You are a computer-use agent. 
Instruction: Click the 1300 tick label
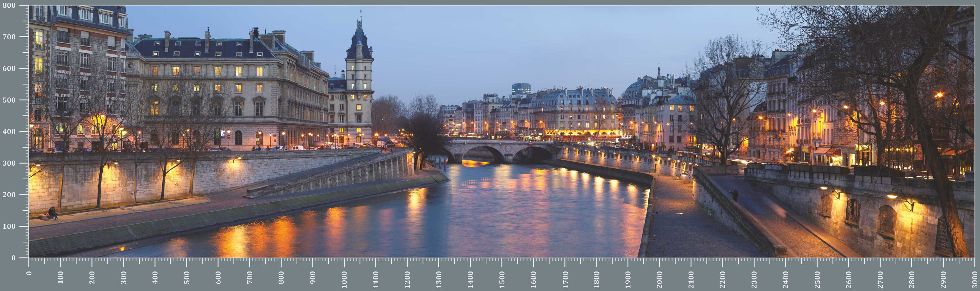439,280
